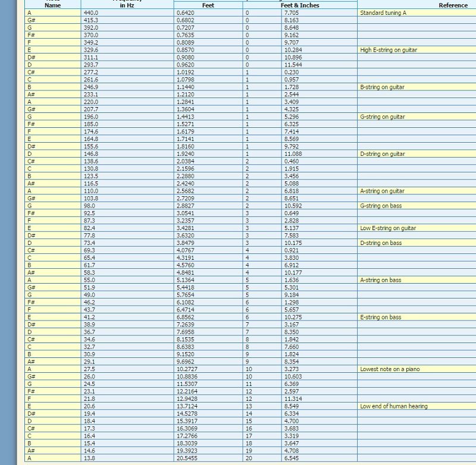The height and width of the screenshot is (465, 476).
Task: Click the 27.5 frequency cell
Action: click(x=127, y=369)
